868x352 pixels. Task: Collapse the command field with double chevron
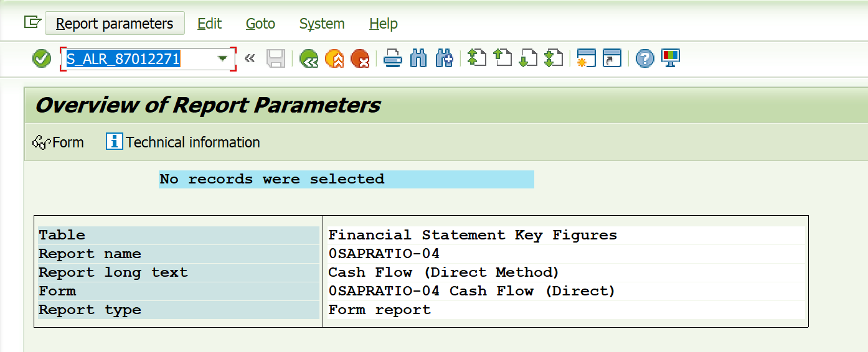coord(250,59)
